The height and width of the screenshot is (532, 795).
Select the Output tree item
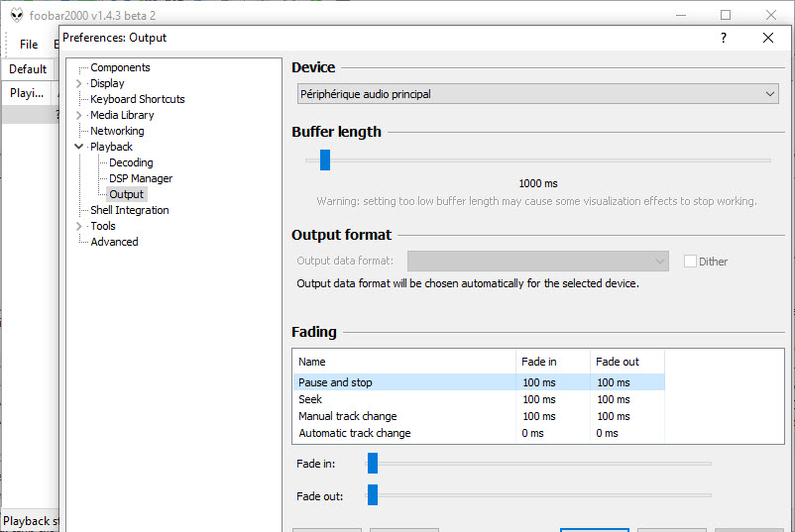point(127,194)
